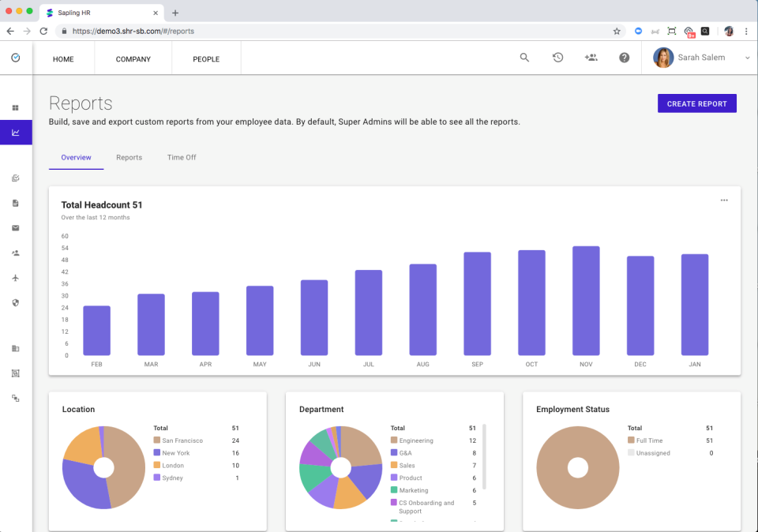Navigate to the PEOPLE menu item
The height and width of the screenshot is (532, 758).
[x=205, y=58]
